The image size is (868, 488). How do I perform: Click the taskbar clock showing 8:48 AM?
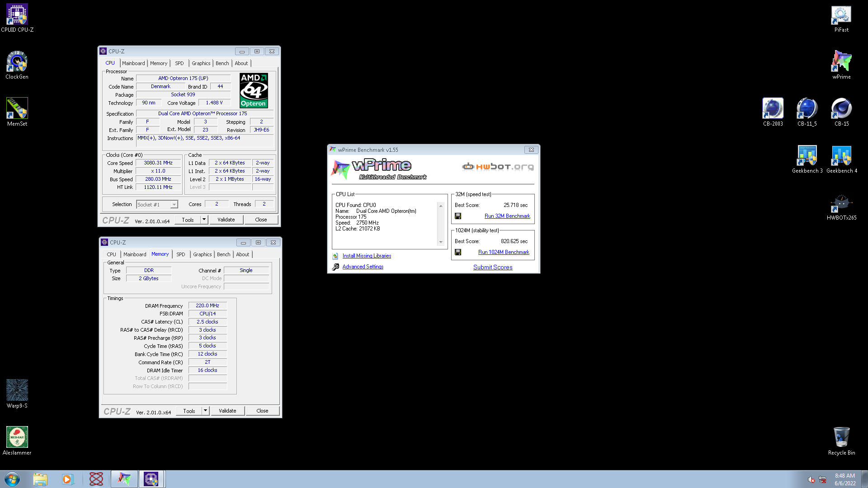(845, 479)
